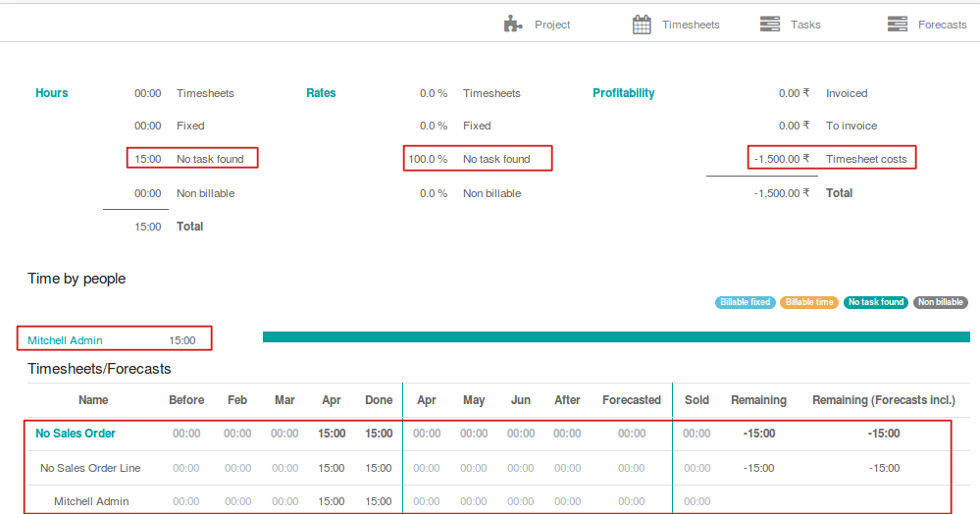Image resolution: width=980 pixels, height=514 pixels.
Task: Click the Non billable legend badge
Action: tap(940, 302)
